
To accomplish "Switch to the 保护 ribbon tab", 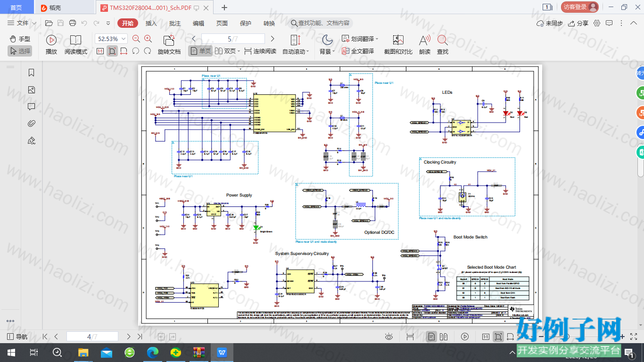I will [246, 23].
